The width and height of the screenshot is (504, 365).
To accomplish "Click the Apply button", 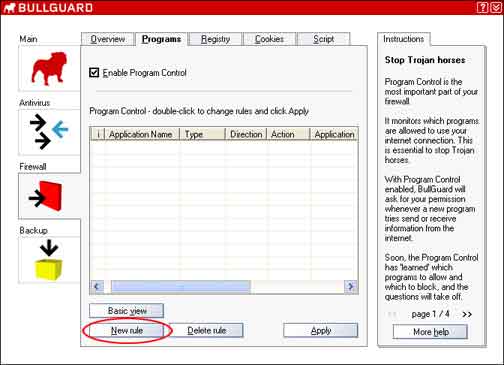I will [x=321, y=330].
